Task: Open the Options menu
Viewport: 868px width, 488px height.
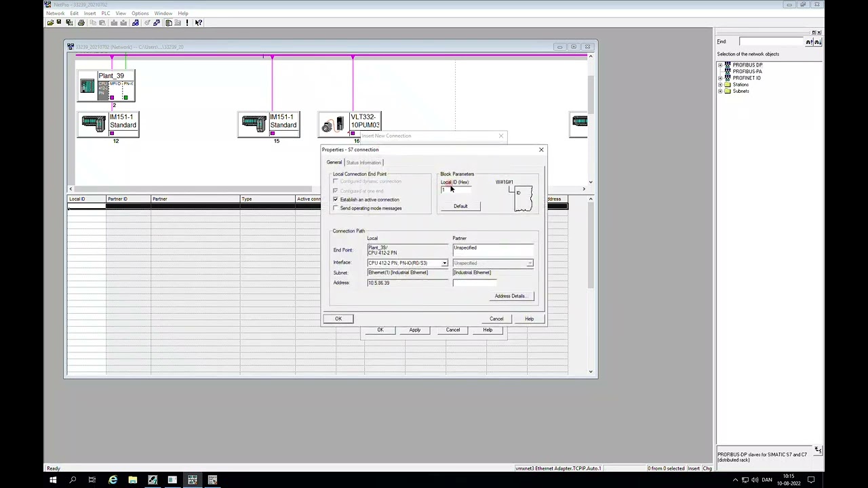Action: (x=140, y=14)
